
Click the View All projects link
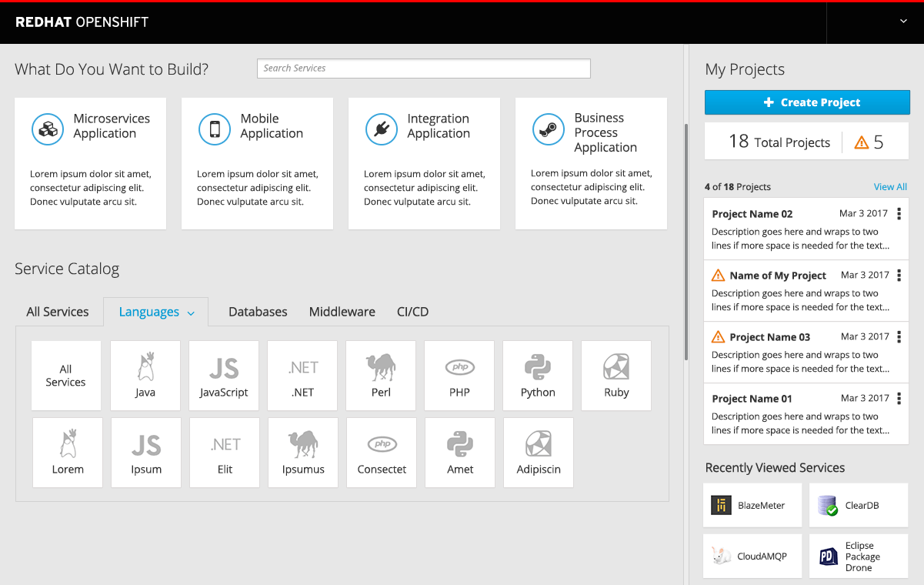(x=892, y=186)
